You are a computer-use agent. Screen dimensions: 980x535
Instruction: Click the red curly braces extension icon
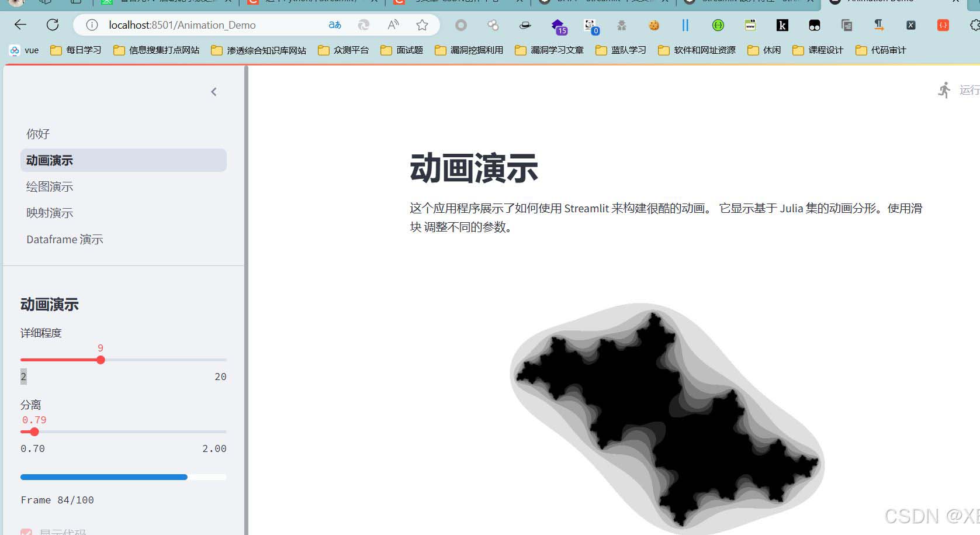(x=943, y=25)
